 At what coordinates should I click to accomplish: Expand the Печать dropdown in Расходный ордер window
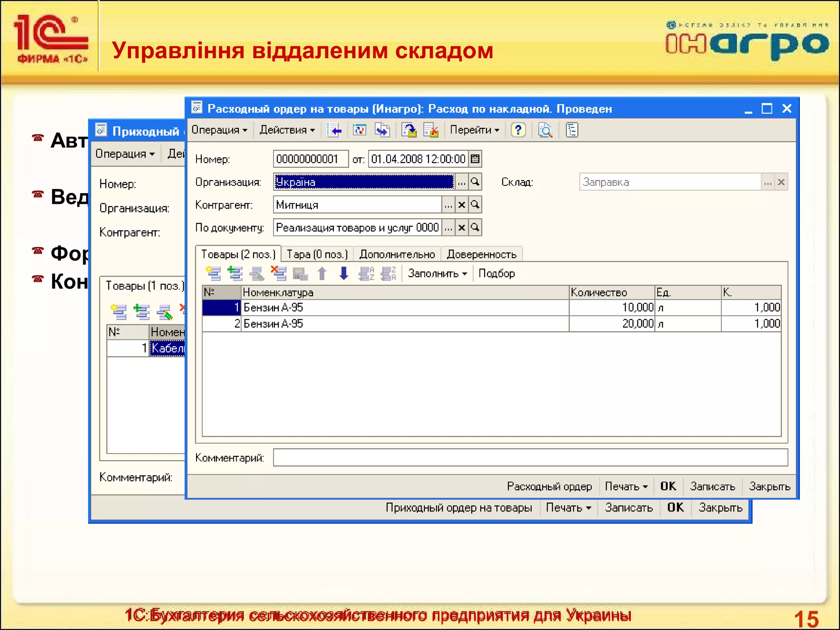pos(626,486)
